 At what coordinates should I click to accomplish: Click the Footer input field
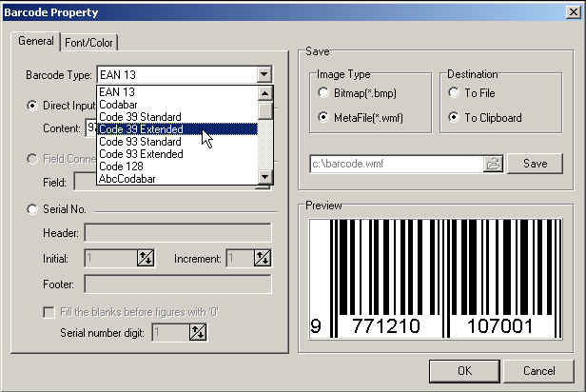pyautogui.click(x=178, y=284)
